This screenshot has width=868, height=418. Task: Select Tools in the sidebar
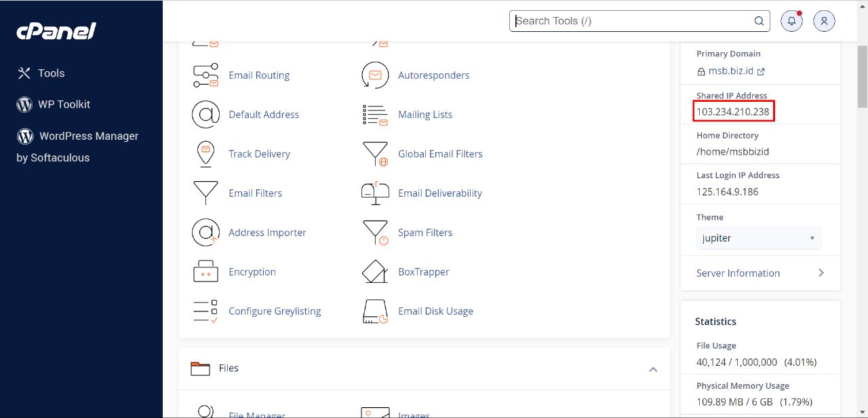click(x=52, y=73)
